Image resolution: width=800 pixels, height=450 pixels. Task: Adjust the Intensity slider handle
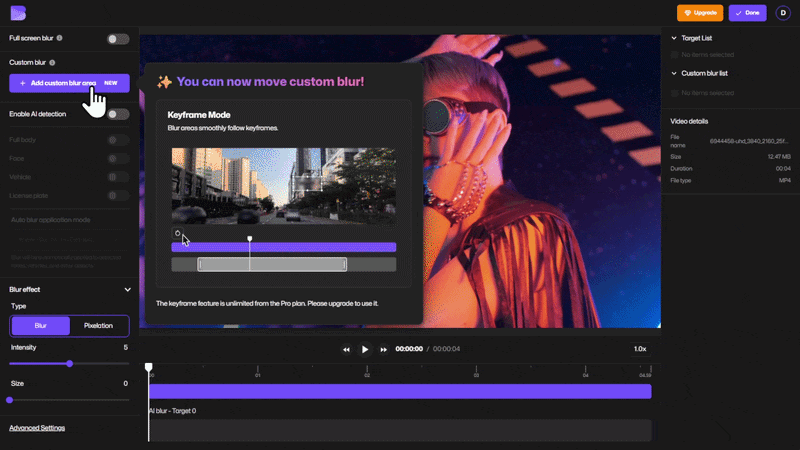pos(69,364)
